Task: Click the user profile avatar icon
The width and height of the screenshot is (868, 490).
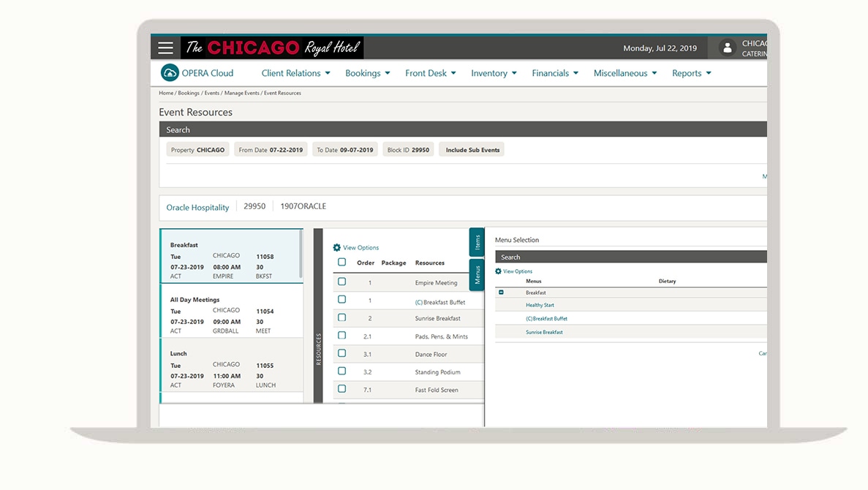Action: [x=727, y=48]
